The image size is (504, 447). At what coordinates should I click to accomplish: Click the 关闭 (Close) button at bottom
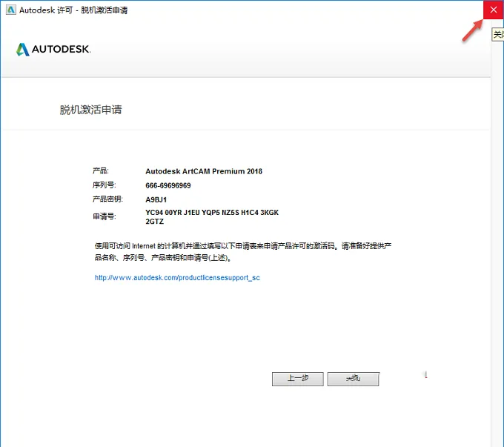point(354,379)
